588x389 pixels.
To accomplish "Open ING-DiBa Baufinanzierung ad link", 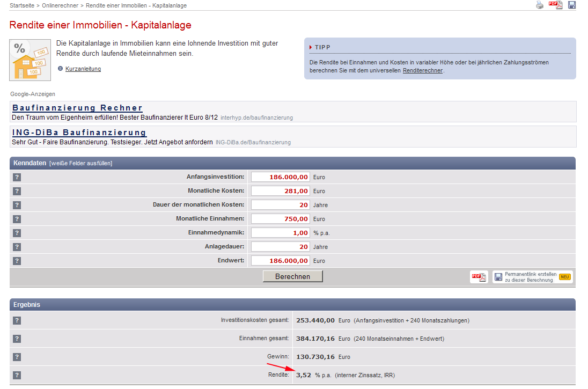I will pyautogui.click(x=79, y=133).
